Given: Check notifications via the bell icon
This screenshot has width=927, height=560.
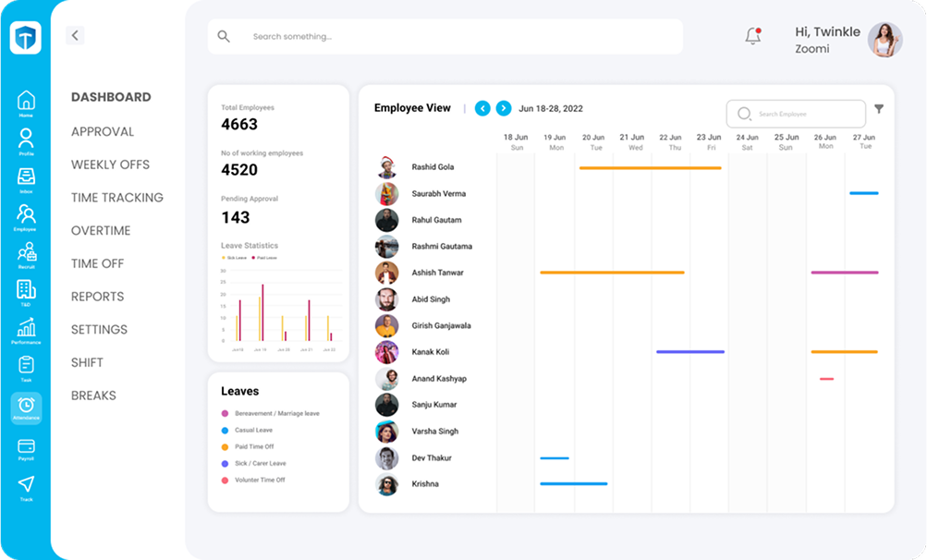Looking at the screenshot, I should pyautogui.click(x=753, y=36).
